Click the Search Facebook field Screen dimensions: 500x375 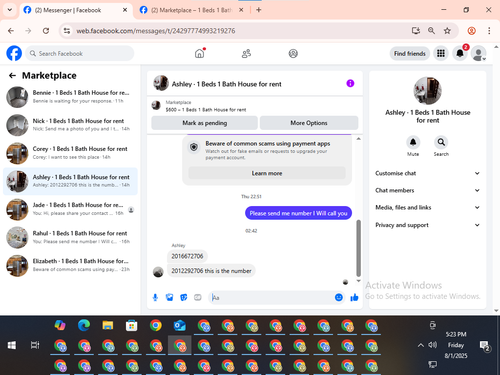80,53
